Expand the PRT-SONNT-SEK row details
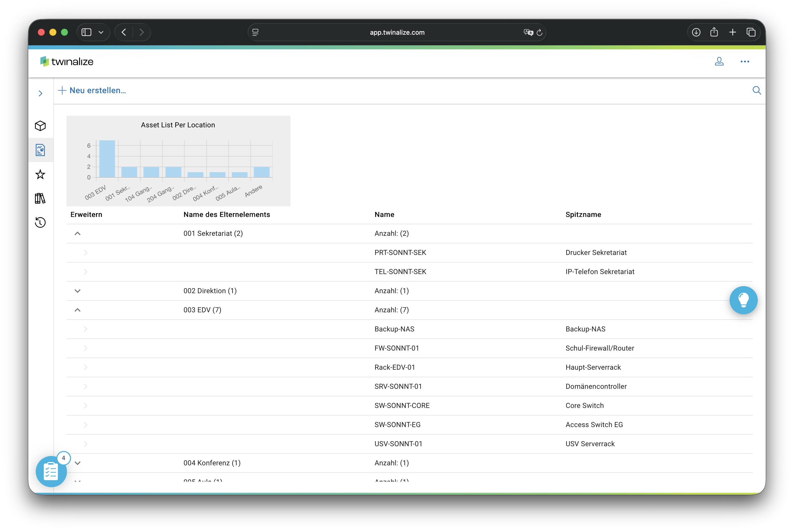The height and width of the screenshot is (532, 794). [x=86, y=252]
